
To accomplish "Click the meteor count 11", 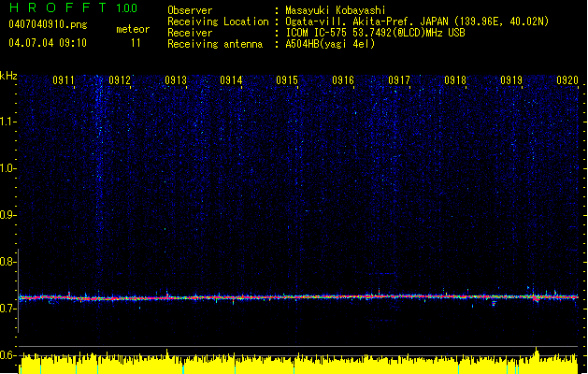I will 136,43.
